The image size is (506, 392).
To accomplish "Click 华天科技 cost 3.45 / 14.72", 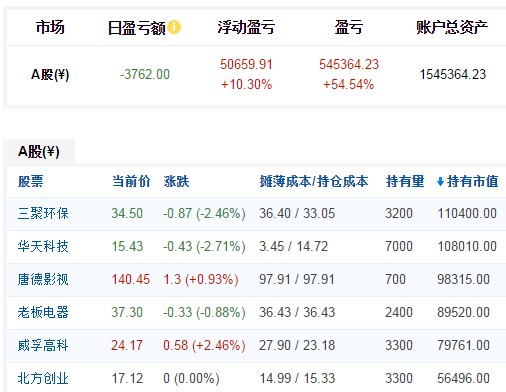I will [x=294, y=246].
